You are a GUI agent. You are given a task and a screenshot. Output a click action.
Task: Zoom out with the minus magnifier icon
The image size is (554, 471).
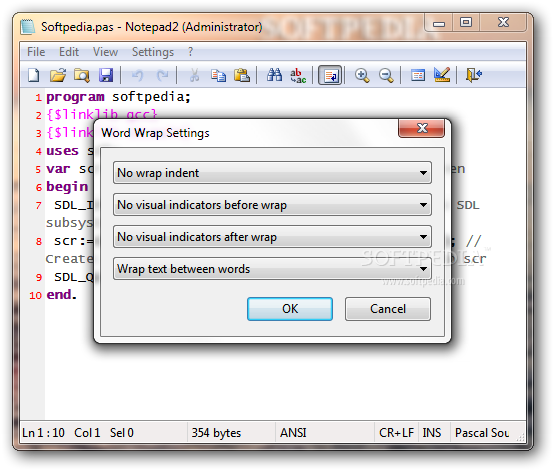pyautogui.click(x=386, y=75)
